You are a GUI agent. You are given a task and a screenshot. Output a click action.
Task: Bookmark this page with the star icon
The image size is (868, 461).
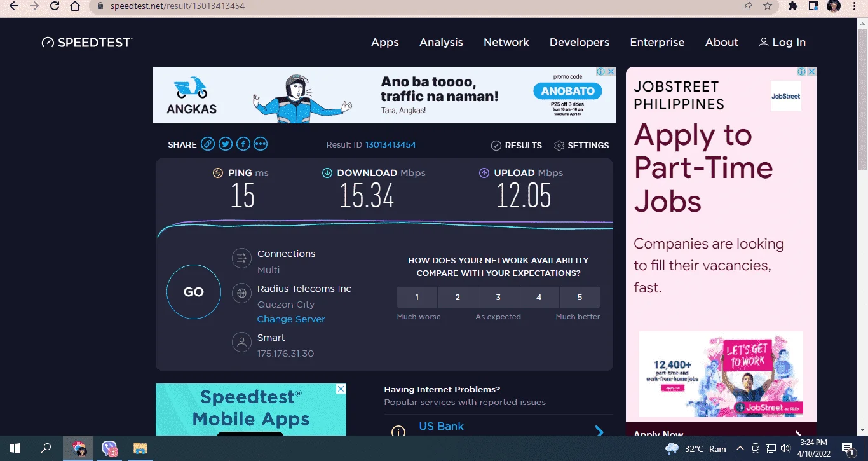(x=768, y=6)
